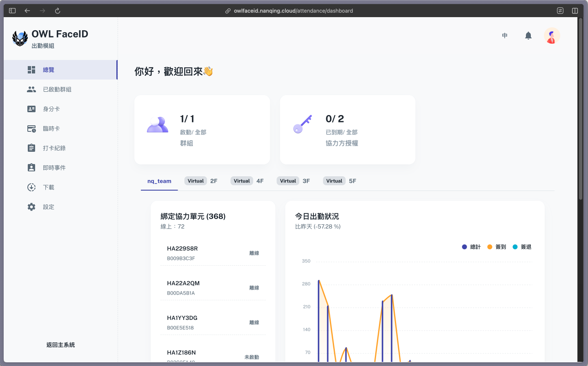Toggle the 簽到 series in chart legend
This screenshot has width=588, height=366.
(x=497, y=247)
